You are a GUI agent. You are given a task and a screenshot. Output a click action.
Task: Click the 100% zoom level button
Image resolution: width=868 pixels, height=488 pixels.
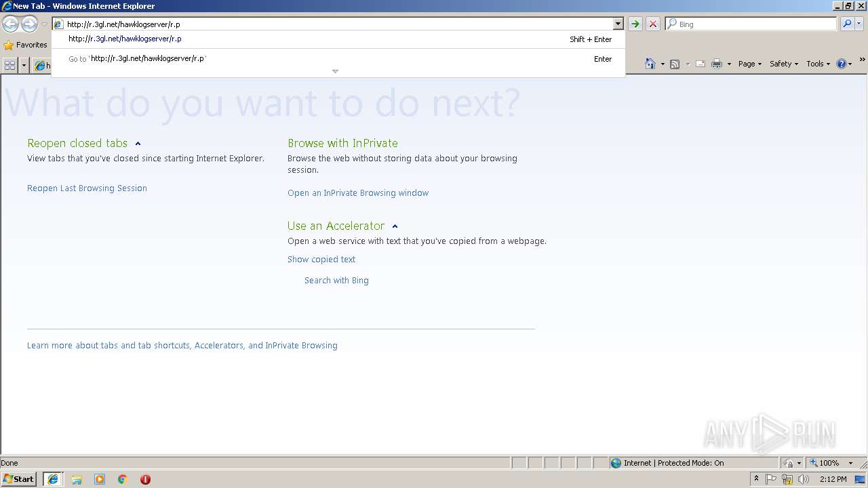[824, 463]
